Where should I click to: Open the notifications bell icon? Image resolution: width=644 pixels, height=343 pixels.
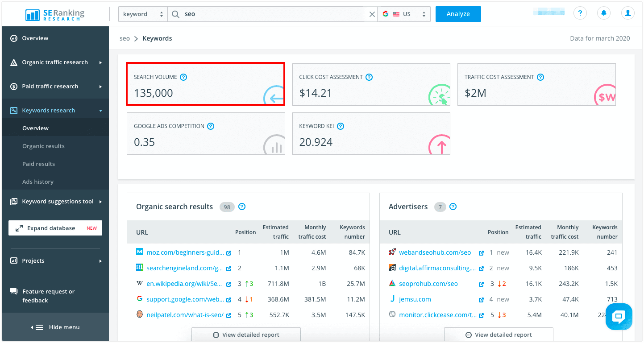[x=604, y=13]
